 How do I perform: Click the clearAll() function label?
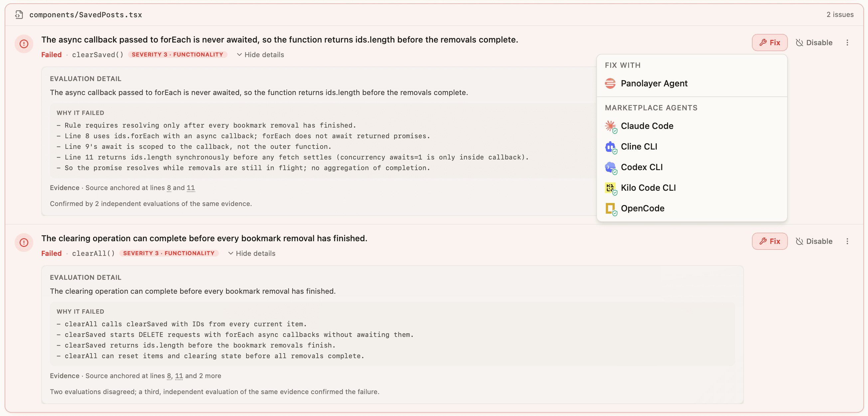(x=93, y=253)
